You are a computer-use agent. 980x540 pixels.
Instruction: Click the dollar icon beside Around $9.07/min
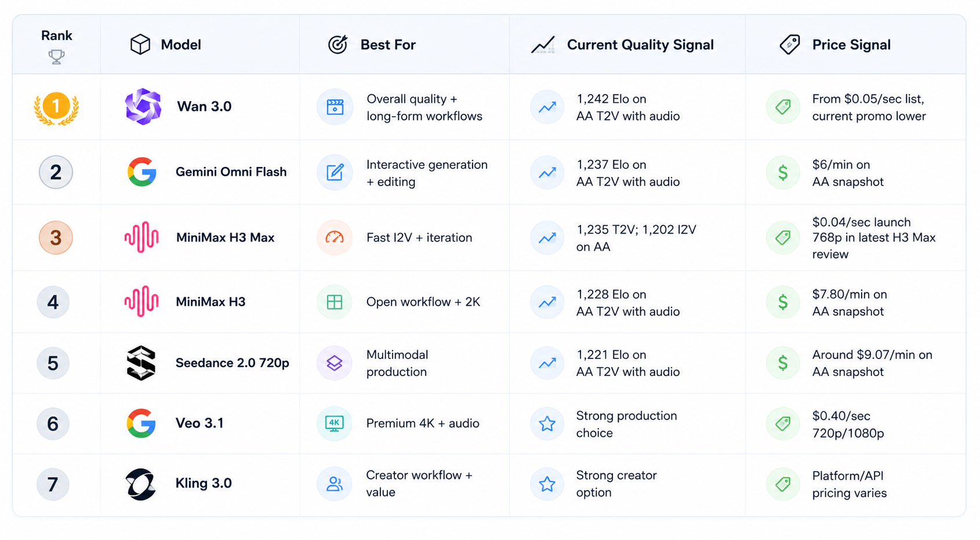pyautogui.click(x=783, y=363)
